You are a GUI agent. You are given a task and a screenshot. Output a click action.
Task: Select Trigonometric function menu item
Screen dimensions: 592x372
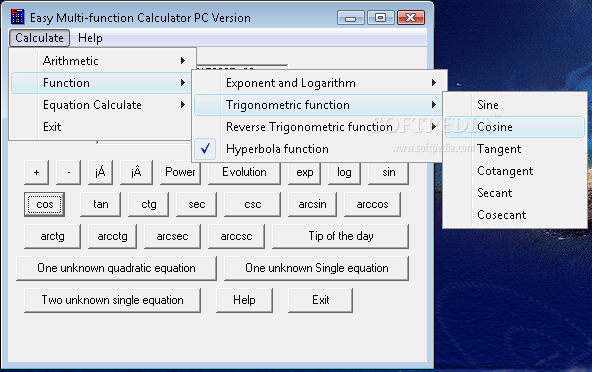pyautogui.click(x=319, y=105)
